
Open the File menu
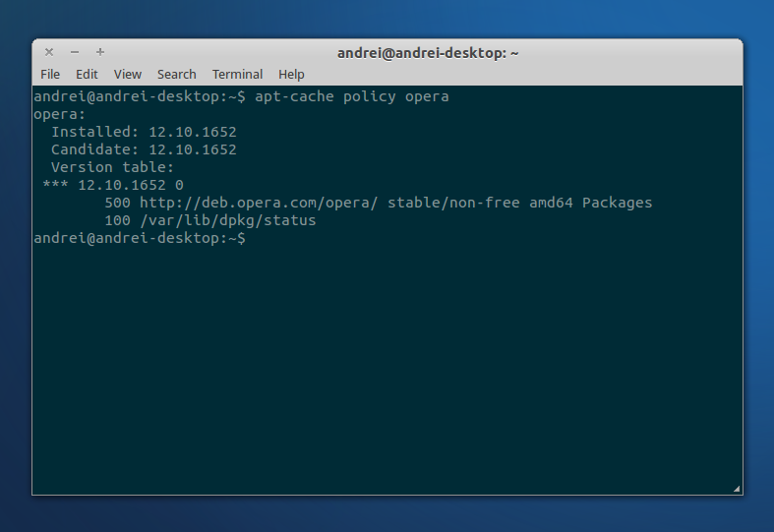50,74
